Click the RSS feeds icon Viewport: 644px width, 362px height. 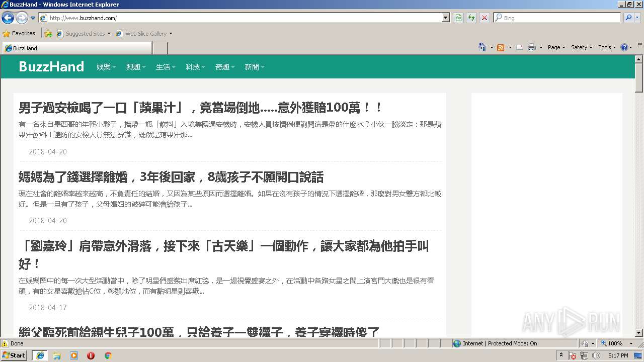click(x=501, y=47)
